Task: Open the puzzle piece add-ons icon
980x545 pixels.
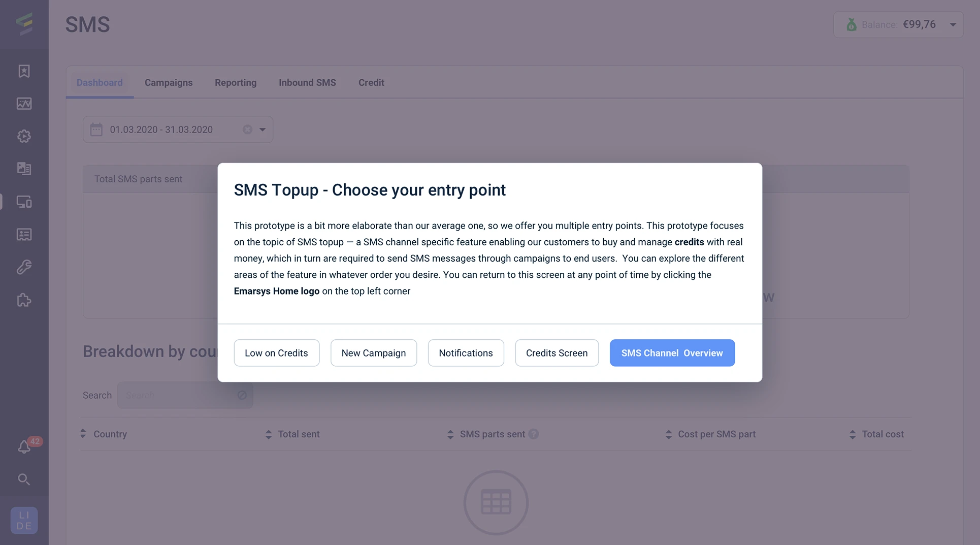Action: (x=24, y=300)
